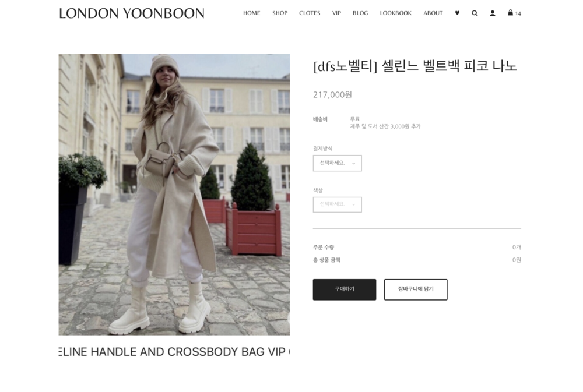Open the 결제방식 dropdown
Viewport: 583px width, 392px height.
coord(337,163)
